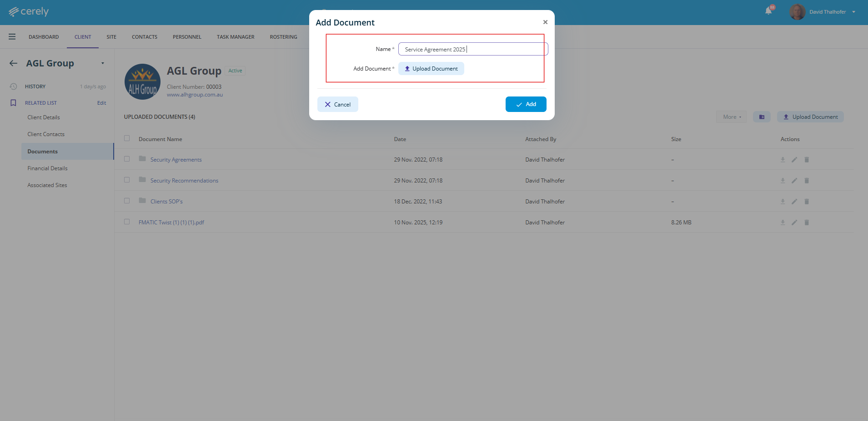Image resolution: width=868 pixels, height=421 pixels.
Task: Click the Security Recommendations folder icon
Action: 142,180
